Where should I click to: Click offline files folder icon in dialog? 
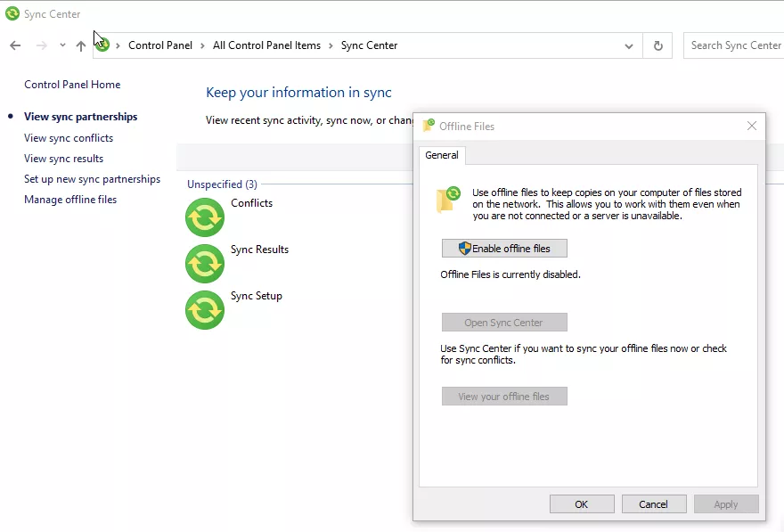(x=448, y=199)
